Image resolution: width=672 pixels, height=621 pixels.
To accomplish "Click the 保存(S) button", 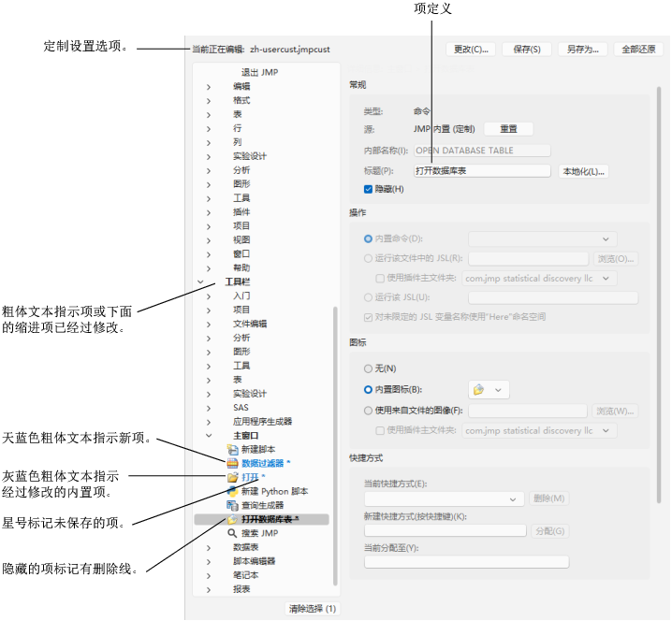I will coord(526,50).
